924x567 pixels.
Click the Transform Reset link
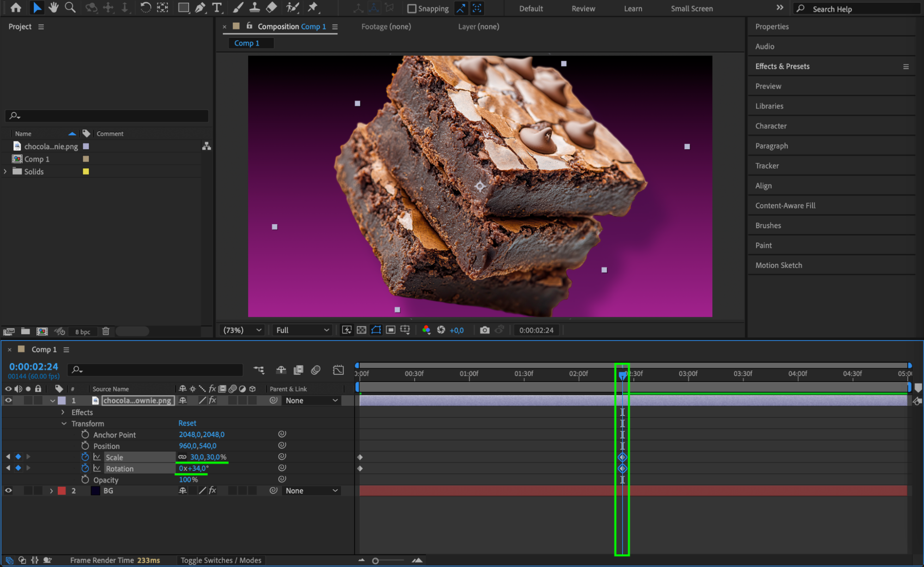187,423
